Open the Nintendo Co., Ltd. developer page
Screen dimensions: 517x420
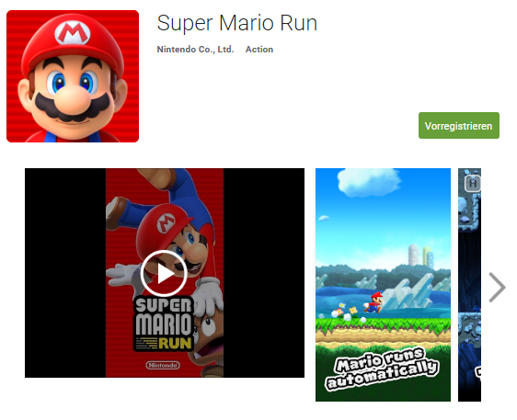[x=195, y=50]
